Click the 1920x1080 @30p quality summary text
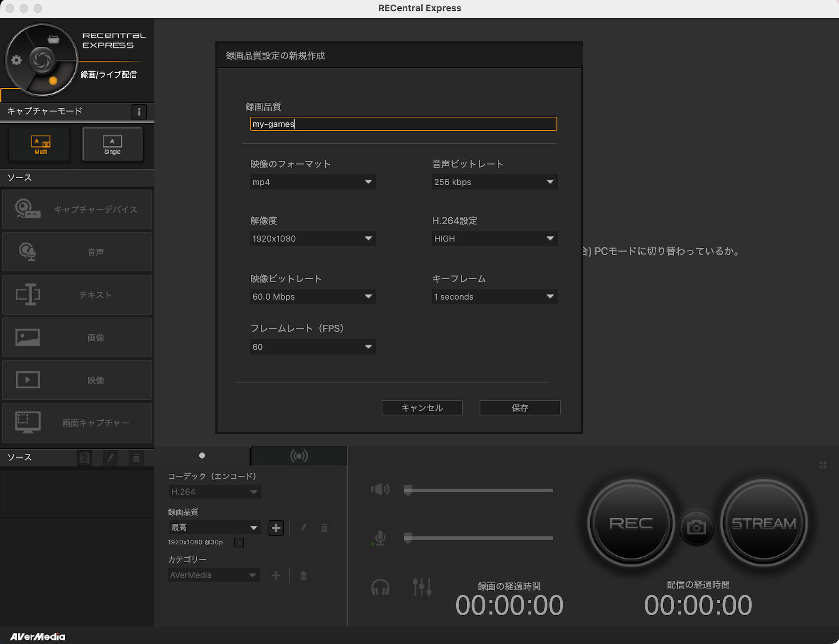The height and width of the screenshot is (644, 839). click(195, 542)
